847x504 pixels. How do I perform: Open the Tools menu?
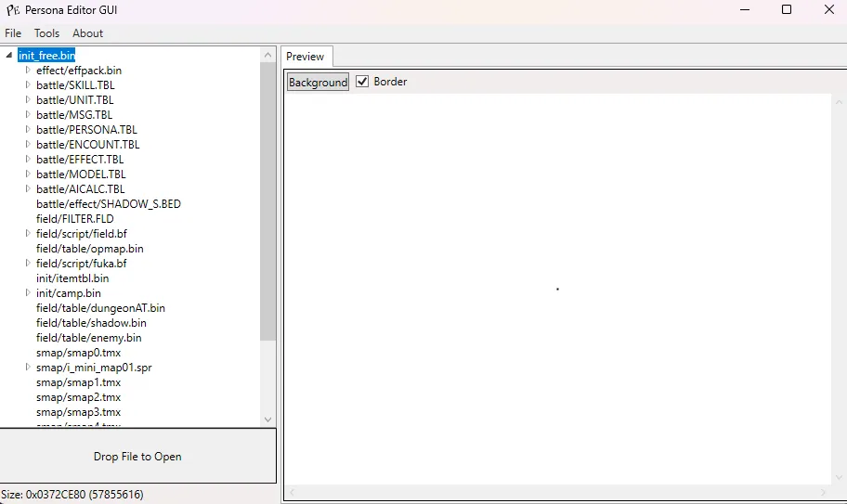[46, 33]
